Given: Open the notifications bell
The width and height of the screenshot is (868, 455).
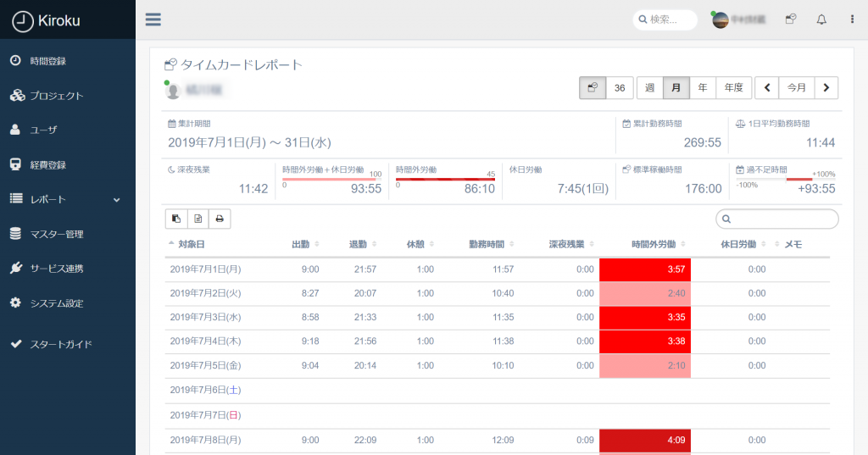Looking at the screenshot, I should point(821,19).
